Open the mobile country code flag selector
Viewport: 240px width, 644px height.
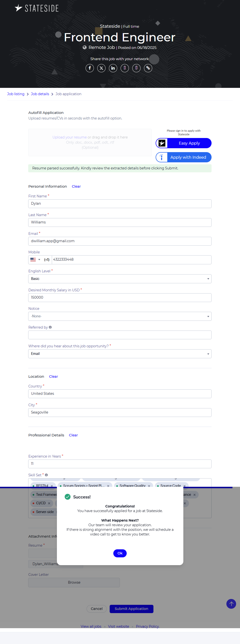35,260
